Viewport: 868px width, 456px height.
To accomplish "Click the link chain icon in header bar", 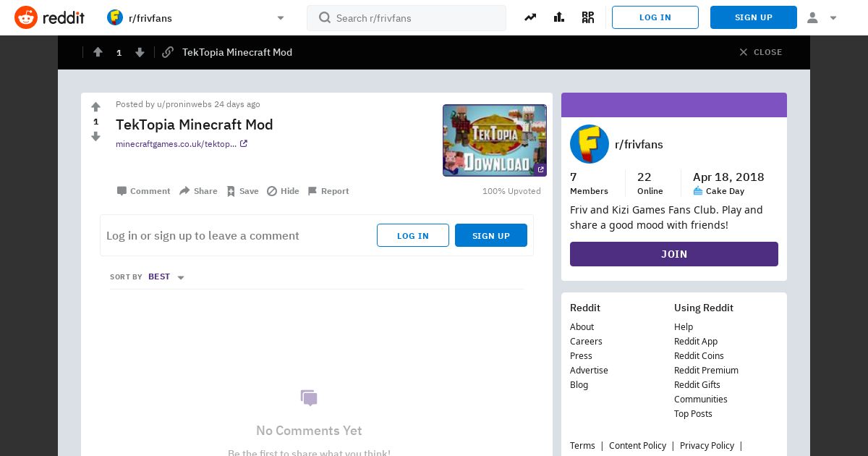I will 168,52.
